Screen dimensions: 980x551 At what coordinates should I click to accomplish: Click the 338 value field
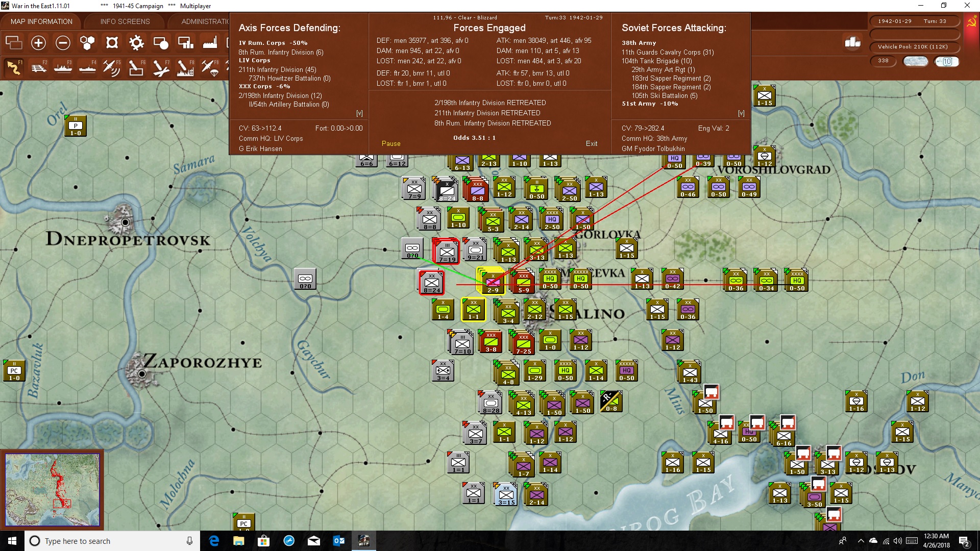click(883, 61)
